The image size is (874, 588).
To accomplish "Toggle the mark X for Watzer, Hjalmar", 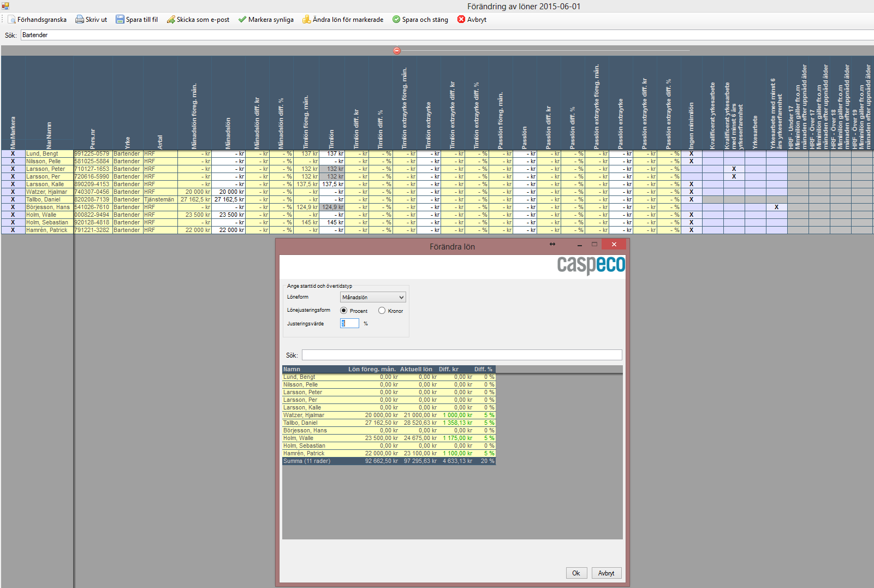I will click(x=13, y=192).
